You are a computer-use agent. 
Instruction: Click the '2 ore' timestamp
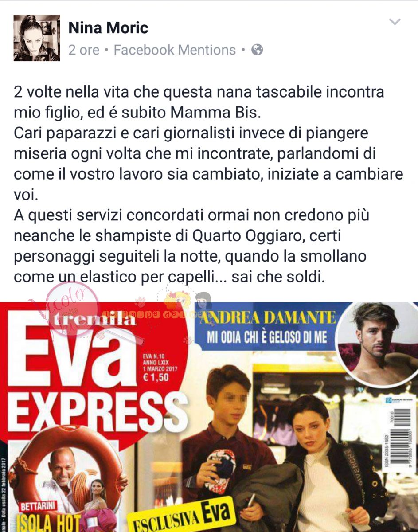[x=84, y=50]
